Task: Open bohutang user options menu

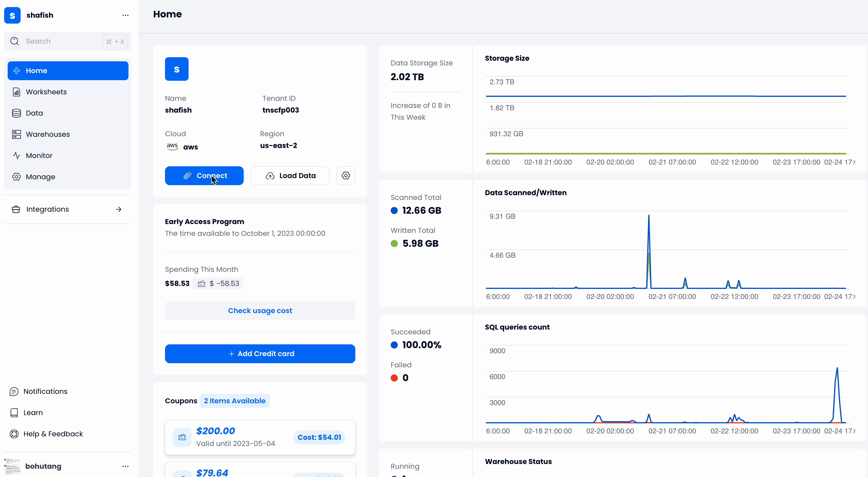Action: tap(125, 466)
